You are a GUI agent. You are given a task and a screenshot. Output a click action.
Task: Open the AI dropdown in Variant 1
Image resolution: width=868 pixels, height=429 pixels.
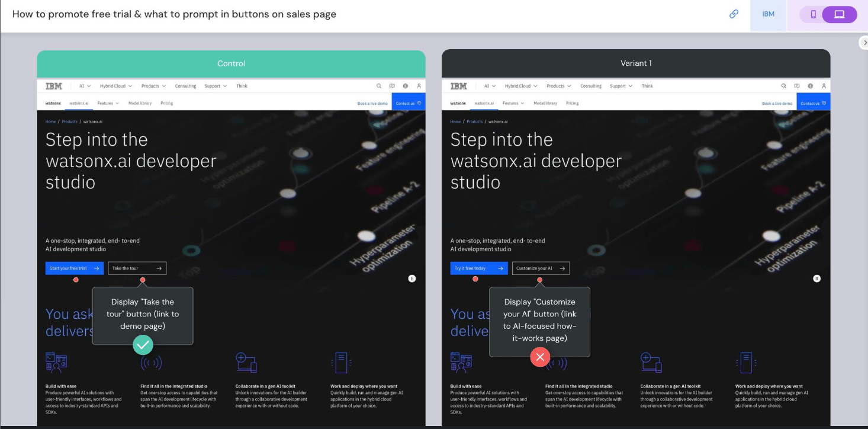point(490,86)
